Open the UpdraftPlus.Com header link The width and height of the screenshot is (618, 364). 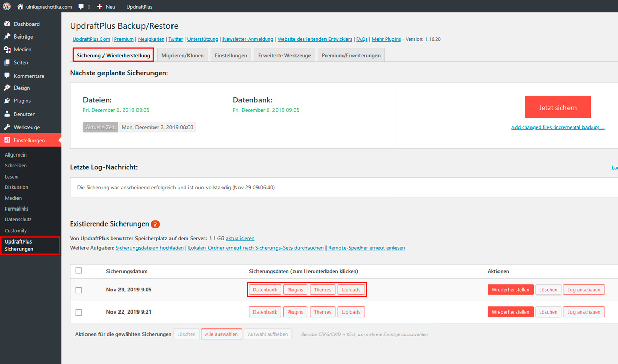pyautogui.click(x=92, y=39)
